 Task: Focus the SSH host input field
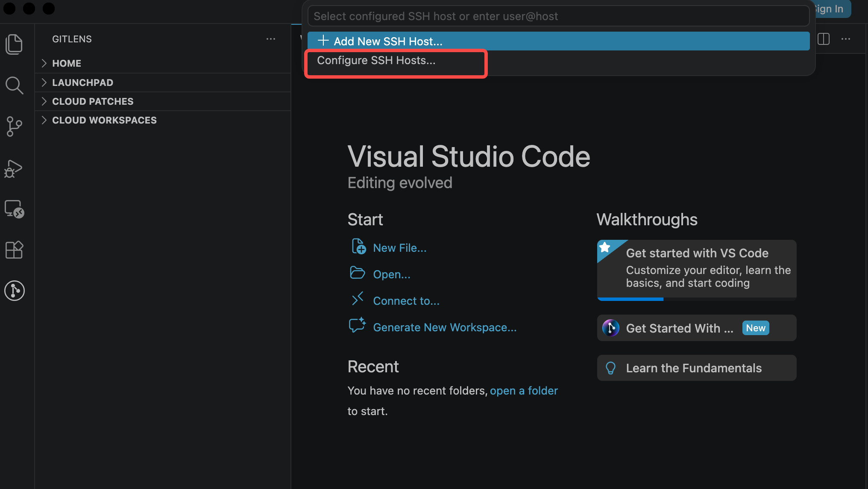[559, 16]
